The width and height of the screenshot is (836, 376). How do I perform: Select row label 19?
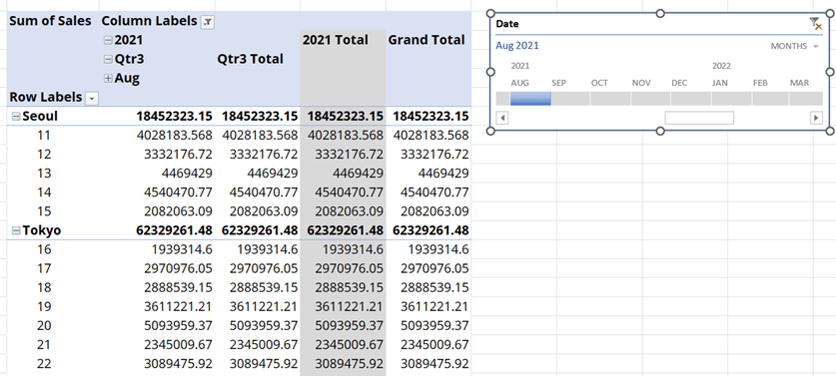tap(44, 307)
